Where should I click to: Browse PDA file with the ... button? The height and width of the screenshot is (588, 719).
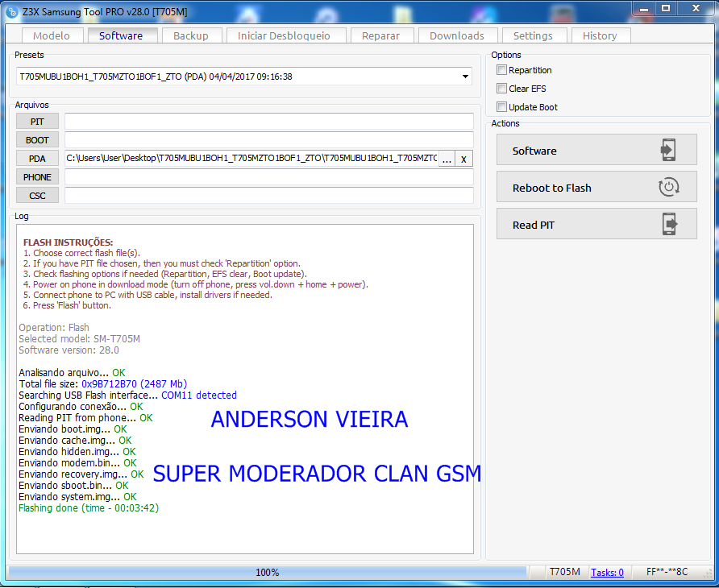[447, 159]
